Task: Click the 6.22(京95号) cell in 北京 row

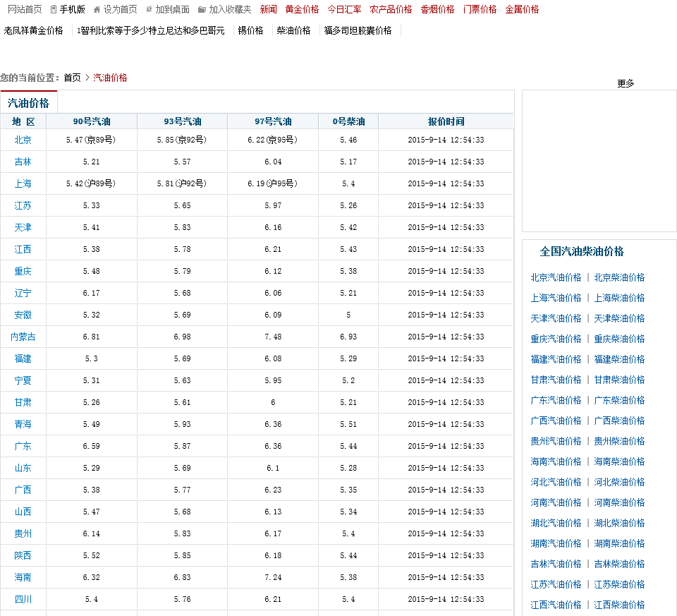Action: point(272,140)
